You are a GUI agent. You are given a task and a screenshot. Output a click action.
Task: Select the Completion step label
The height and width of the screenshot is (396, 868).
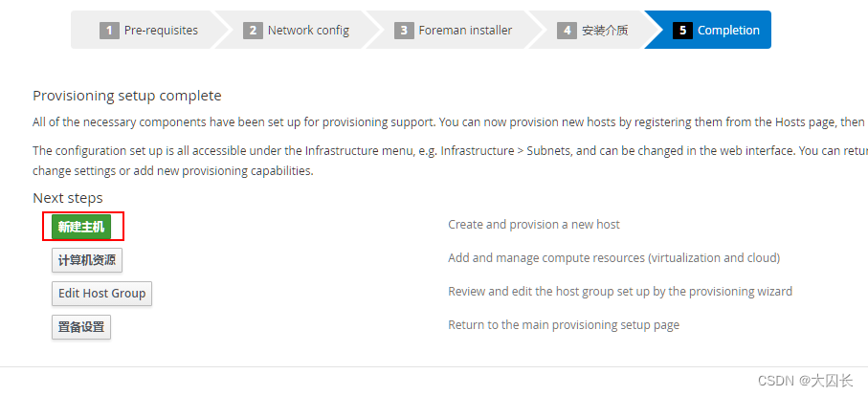tap(728, 31)
